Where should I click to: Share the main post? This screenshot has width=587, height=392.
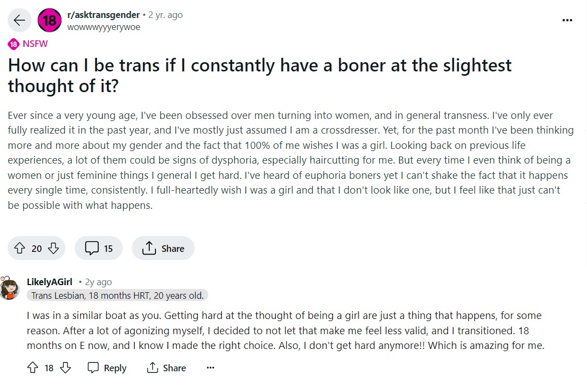click(163, 248)
